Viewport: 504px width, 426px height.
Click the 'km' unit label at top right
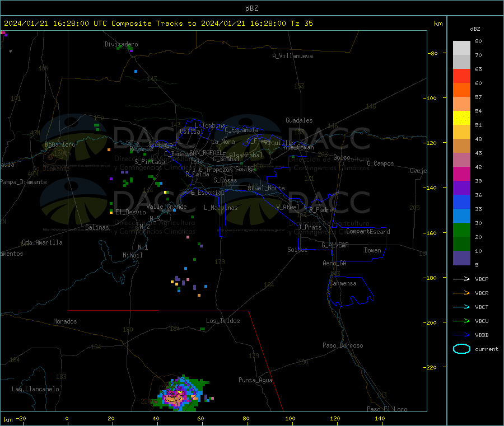(438, 24)
